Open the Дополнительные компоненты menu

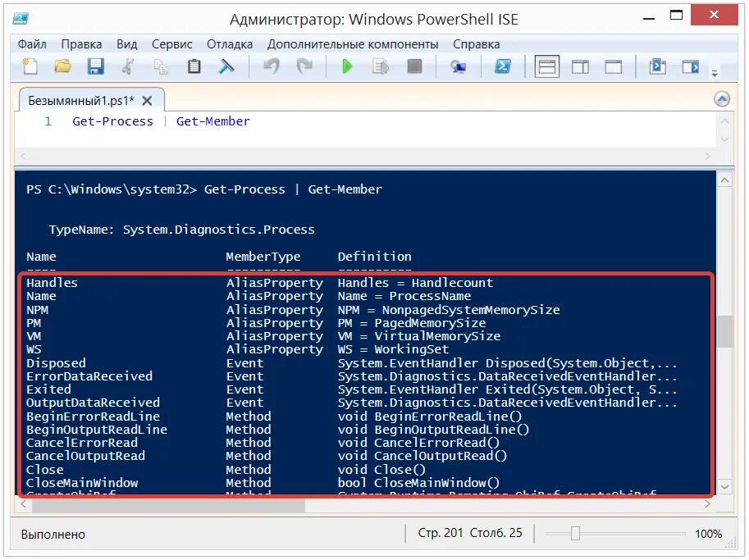tap(353, 44)
